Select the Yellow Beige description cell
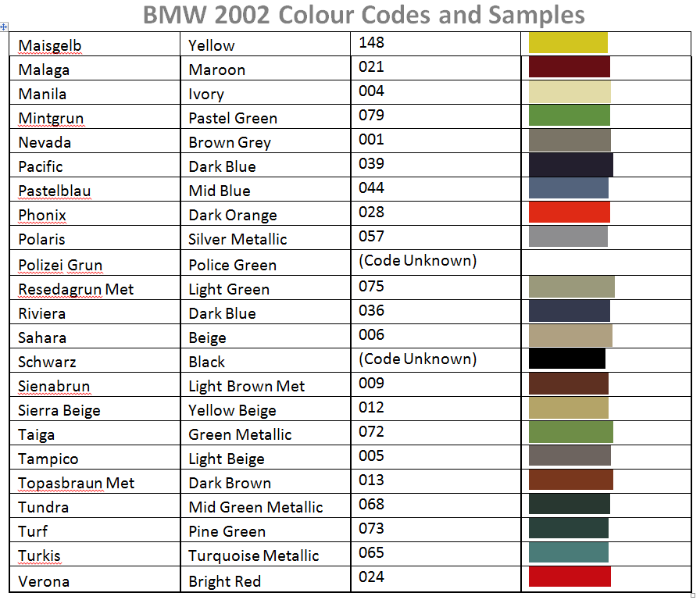 (x=265, y=409)
